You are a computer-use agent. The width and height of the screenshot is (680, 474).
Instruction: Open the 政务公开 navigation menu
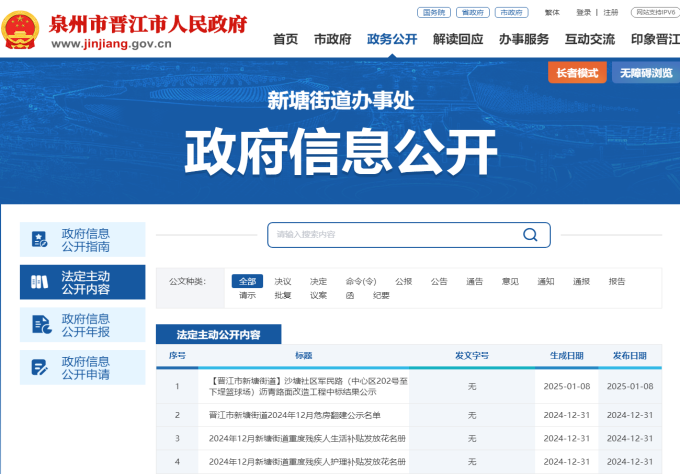392,39
